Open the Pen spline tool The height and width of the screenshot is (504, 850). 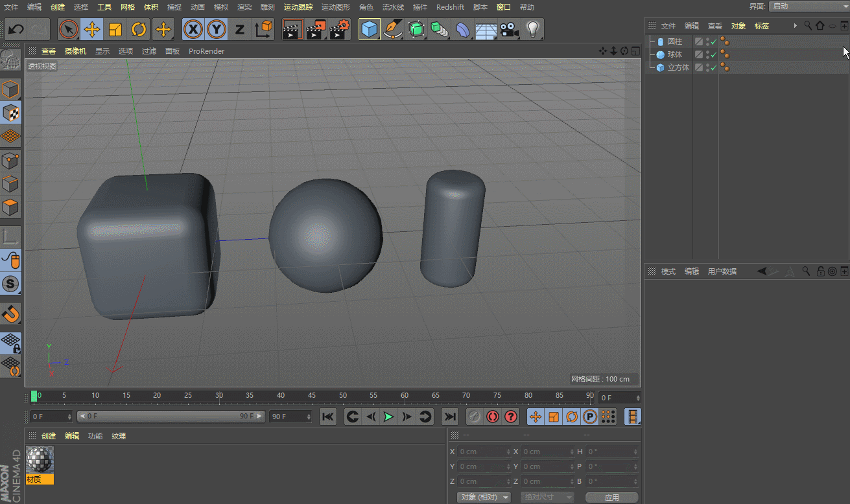pos(392,29)
